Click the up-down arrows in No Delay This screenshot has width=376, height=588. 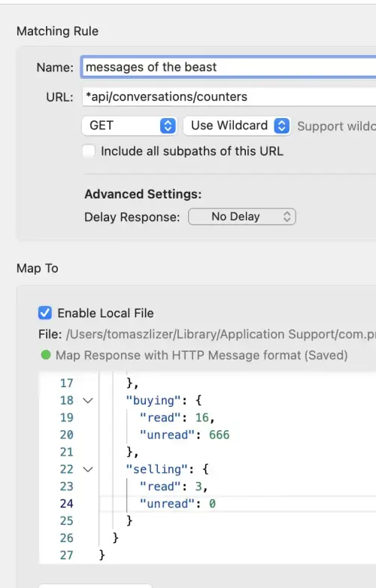(287, 217)
